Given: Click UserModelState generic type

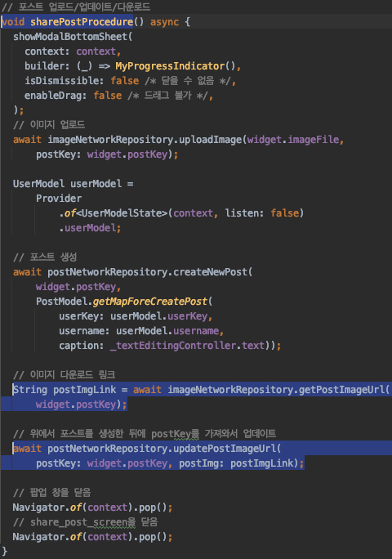Looking at the screenshot, I should point(124,213).
